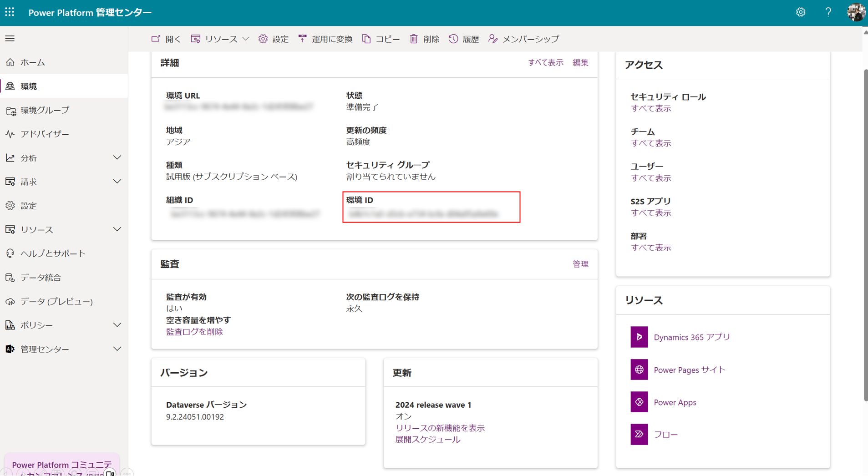Viewport: 868px width, 476px height.
Task: Expand the 請求 menu chevron
Action: [x=117, y=182]
